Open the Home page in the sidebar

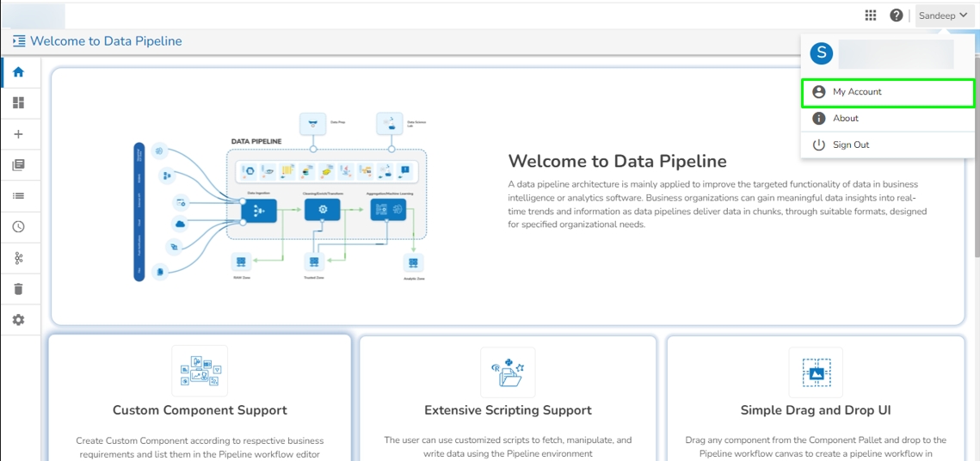point(19,72)
